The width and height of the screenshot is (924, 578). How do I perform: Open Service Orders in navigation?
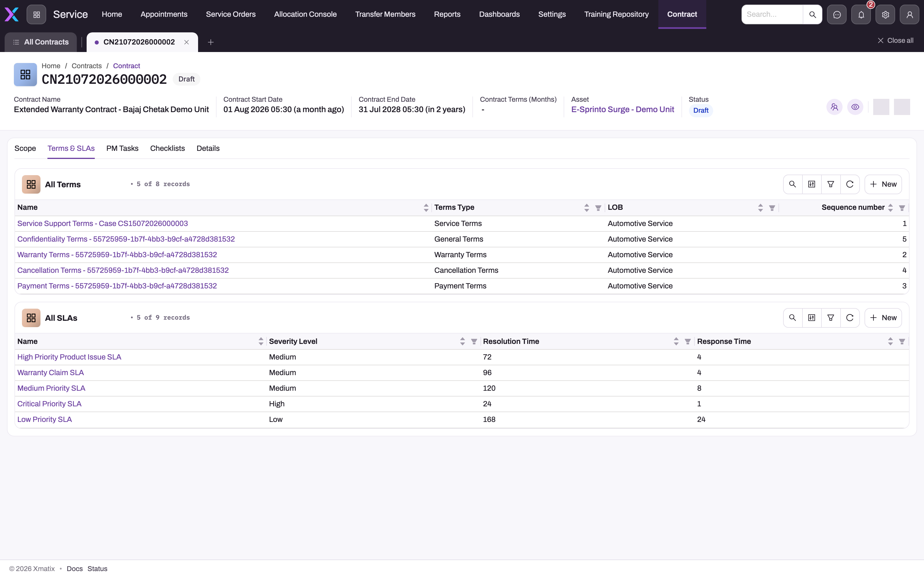231,14
